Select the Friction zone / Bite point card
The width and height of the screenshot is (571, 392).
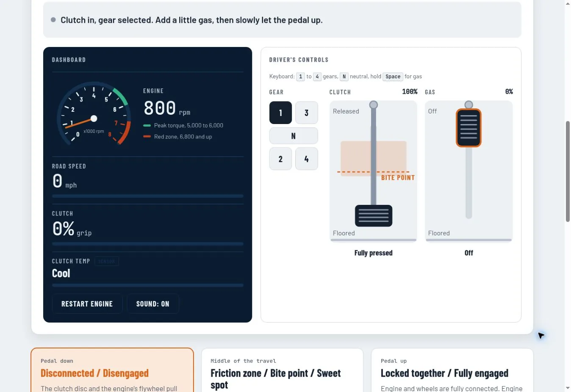(x=282, y=370)
